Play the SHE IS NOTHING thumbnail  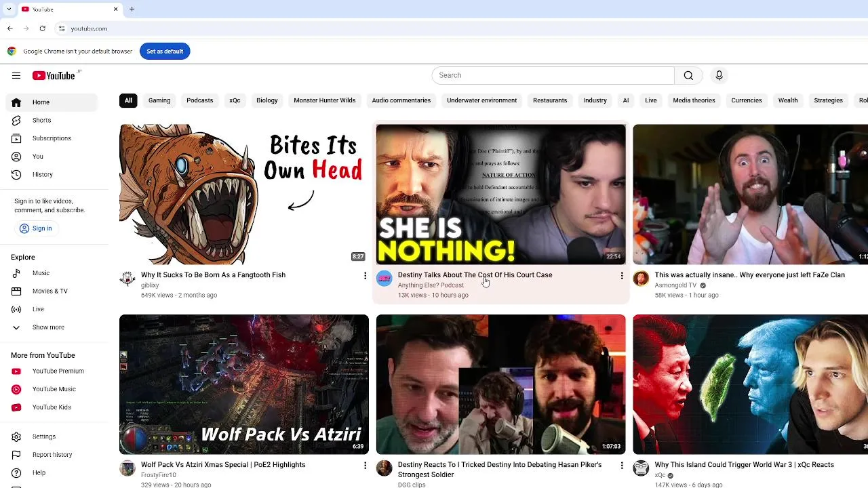(501, 195)
